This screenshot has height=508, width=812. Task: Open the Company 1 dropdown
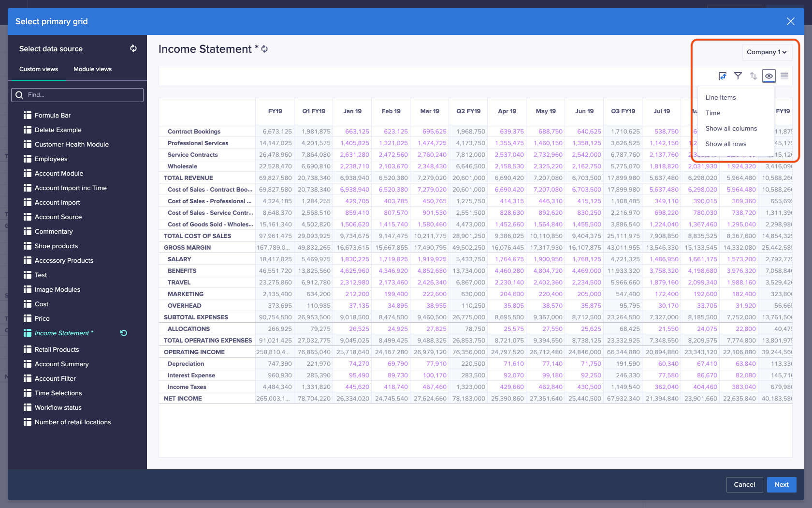767,52
